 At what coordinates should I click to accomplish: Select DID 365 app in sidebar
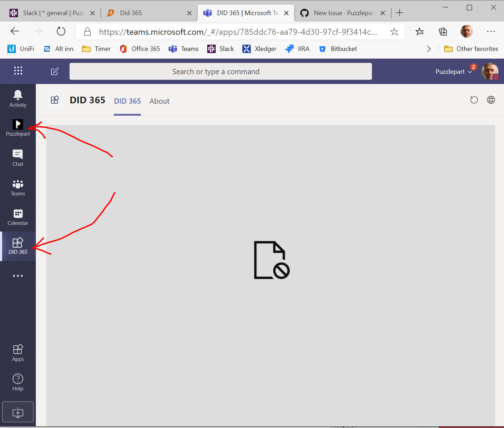click(18, 246)
